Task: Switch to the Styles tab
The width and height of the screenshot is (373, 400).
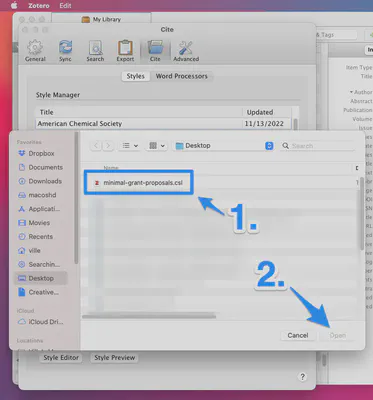Action: pyautogui.click(x=136, y=76)
